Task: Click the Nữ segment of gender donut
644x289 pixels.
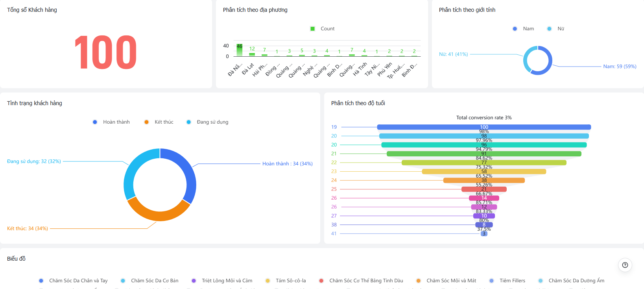Action: tap(526, 59)
